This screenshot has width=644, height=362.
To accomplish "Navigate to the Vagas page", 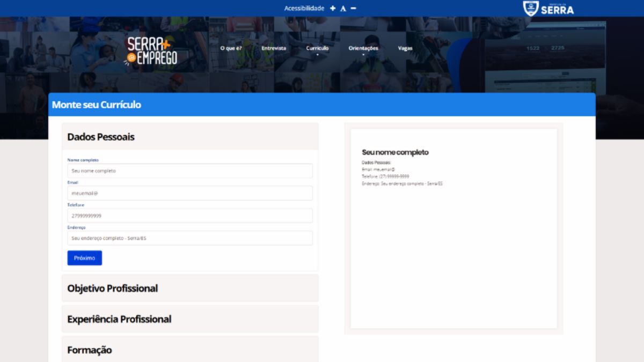I will coord(405,48).
